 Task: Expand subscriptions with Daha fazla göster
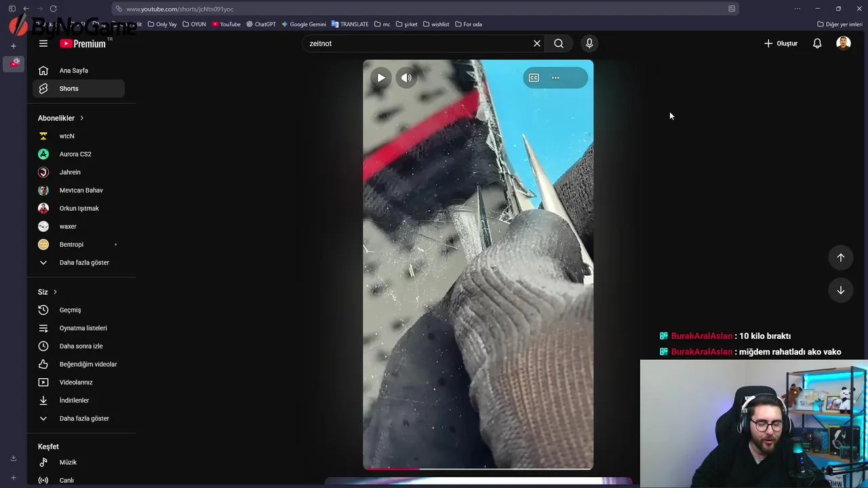tap(79, 263)
